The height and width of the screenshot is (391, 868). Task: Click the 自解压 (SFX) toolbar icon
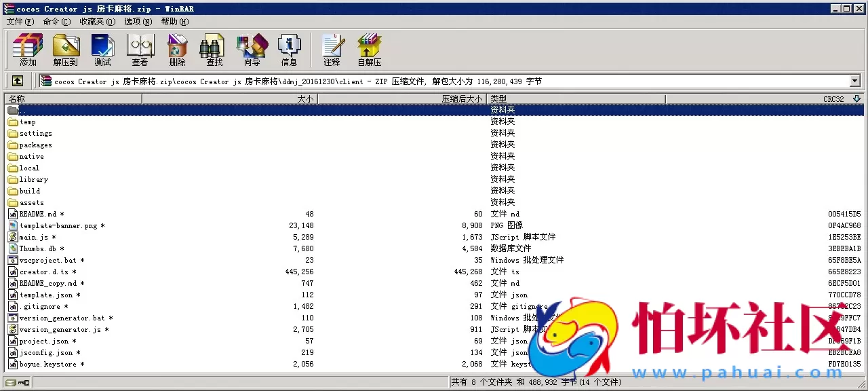click(369, 50)
